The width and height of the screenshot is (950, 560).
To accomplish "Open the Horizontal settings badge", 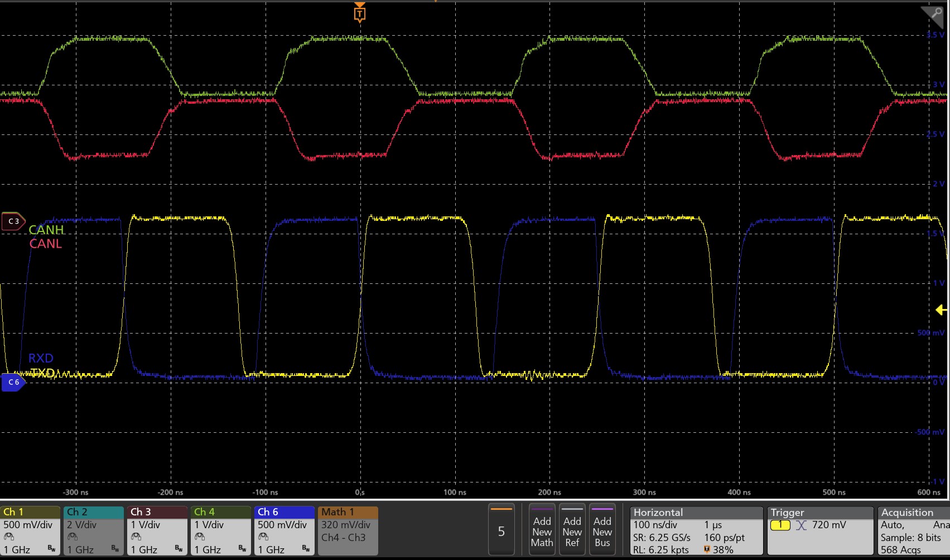I will tap(696, 530).
